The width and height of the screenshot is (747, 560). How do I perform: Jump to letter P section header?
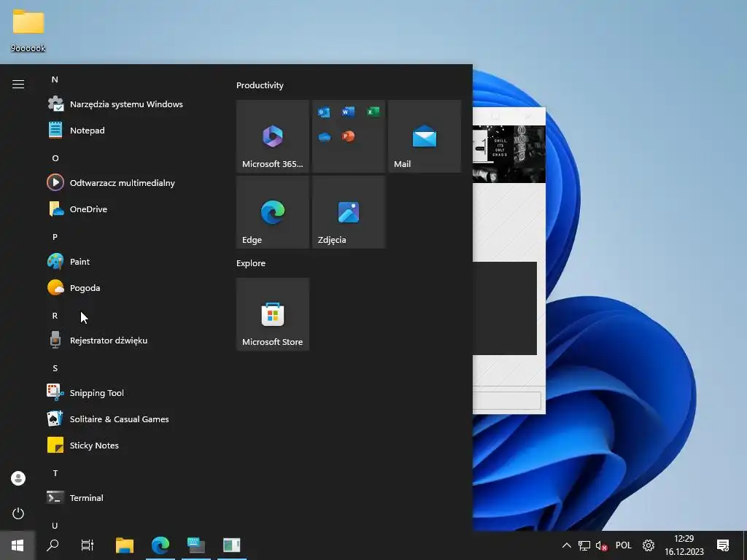(x=55, y=237)
